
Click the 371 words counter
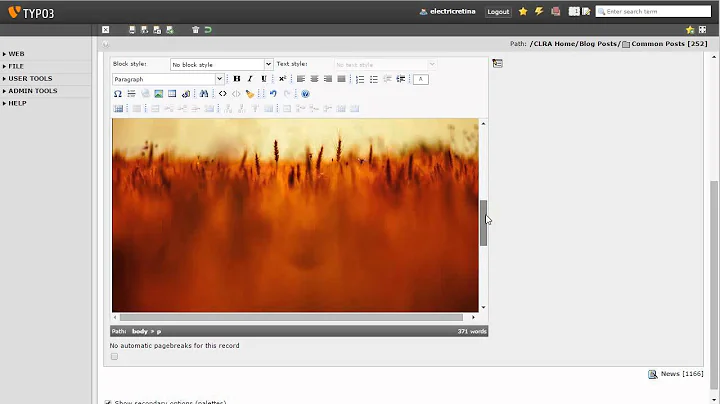point(472,331)
